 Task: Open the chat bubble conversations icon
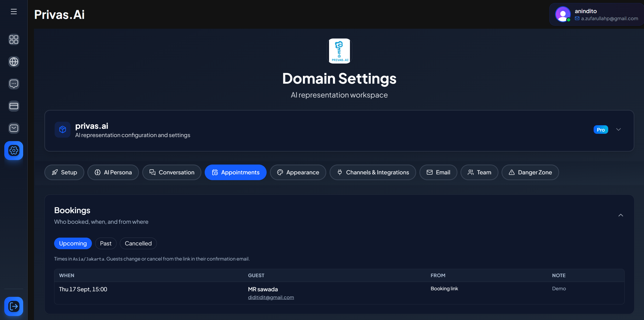[x=14, y=84]
